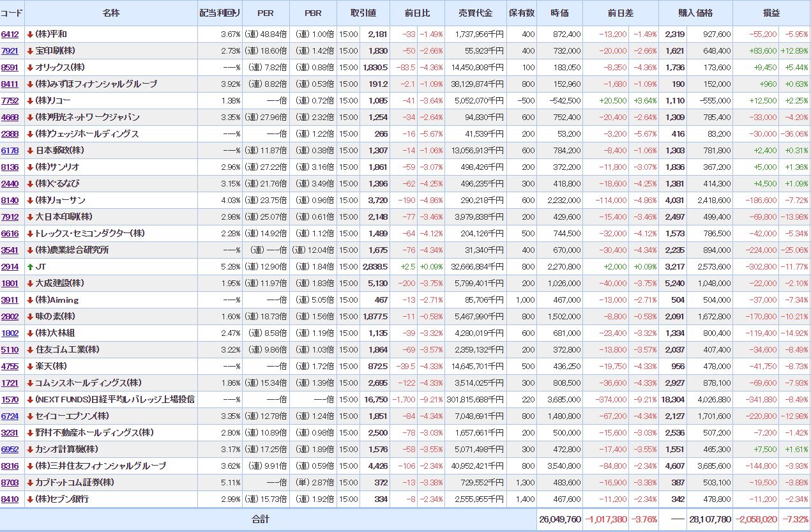
Task: Open the 8591 code link for オリックス
Action: point(10,67)
